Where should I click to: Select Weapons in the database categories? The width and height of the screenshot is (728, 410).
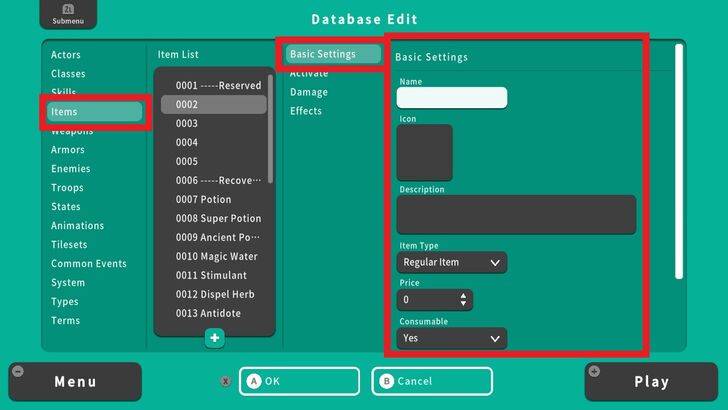[x=72, y=131]
